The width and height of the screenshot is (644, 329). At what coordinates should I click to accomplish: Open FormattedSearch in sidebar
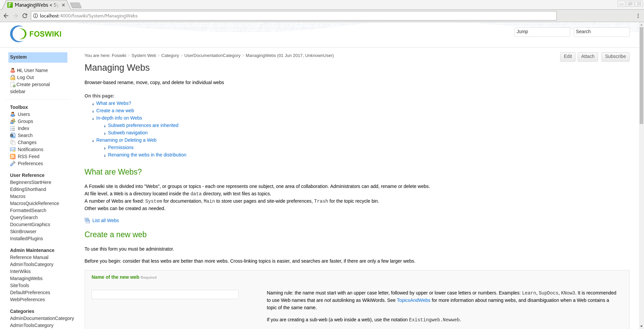pyautogui.click(x=28, y=210)
